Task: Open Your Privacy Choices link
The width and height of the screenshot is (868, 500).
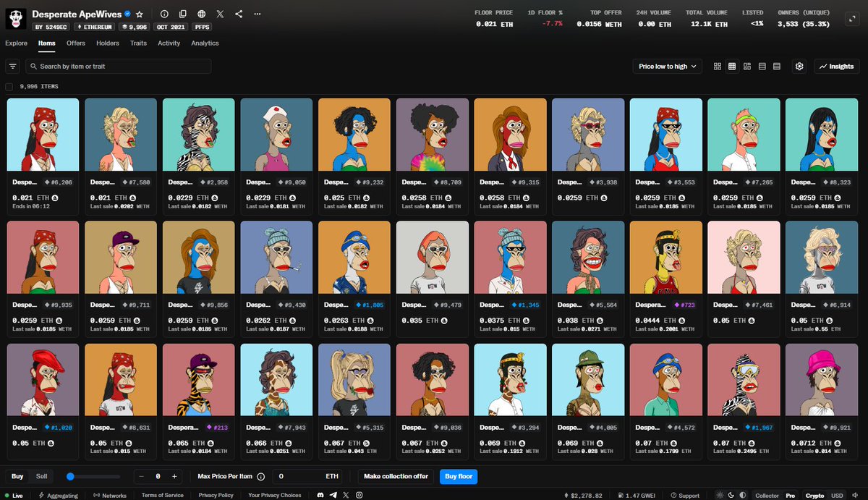Action: click(x=275, y=496)
